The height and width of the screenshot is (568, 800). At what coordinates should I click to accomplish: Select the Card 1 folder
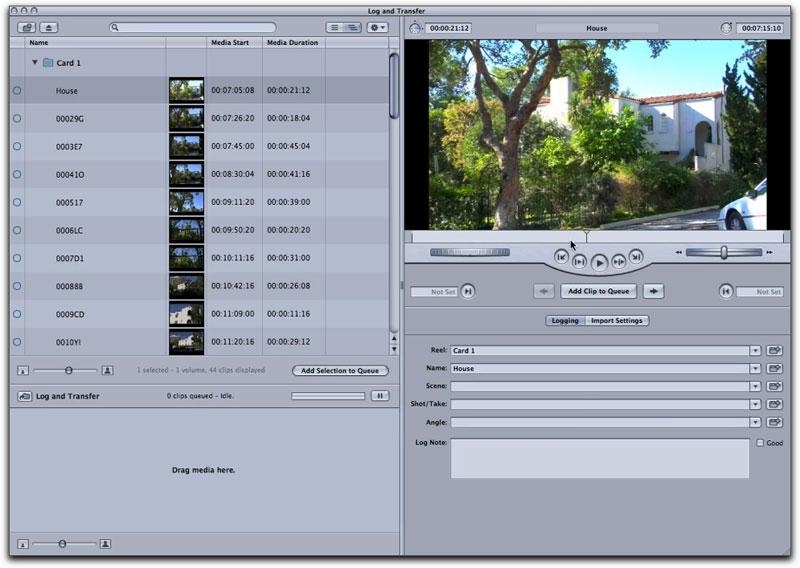tap(62, 63)
